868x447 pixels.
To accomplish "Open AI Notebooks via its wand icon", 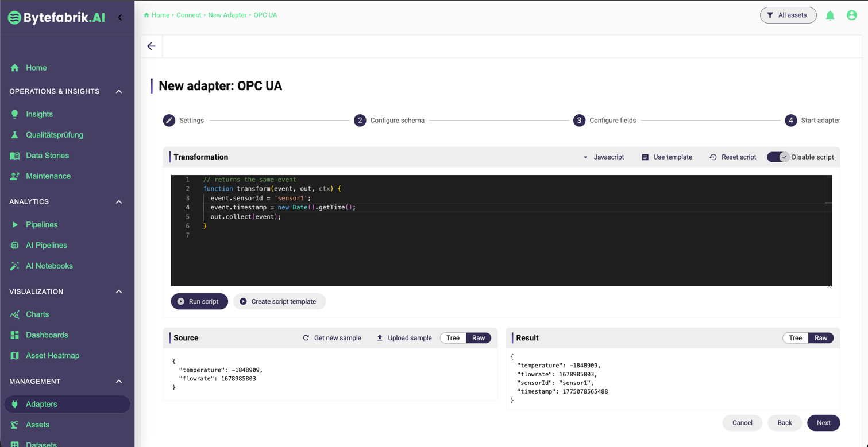I will point(15,266).
